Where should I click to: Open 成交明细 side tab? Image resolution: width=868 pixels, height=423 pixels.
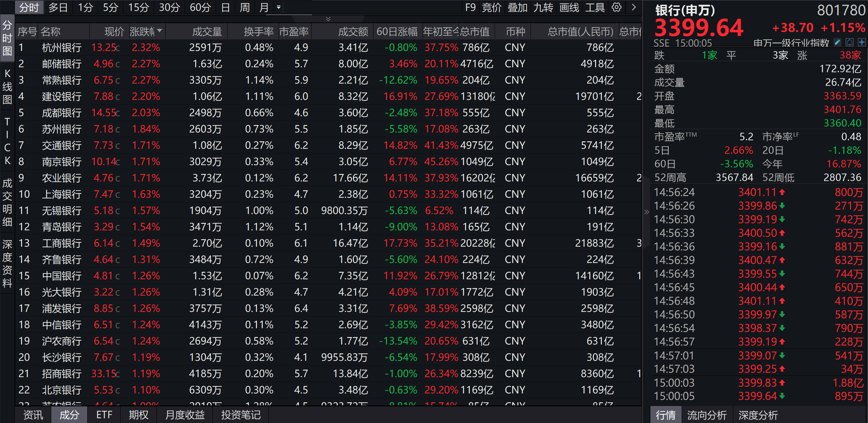click(7, 202)
